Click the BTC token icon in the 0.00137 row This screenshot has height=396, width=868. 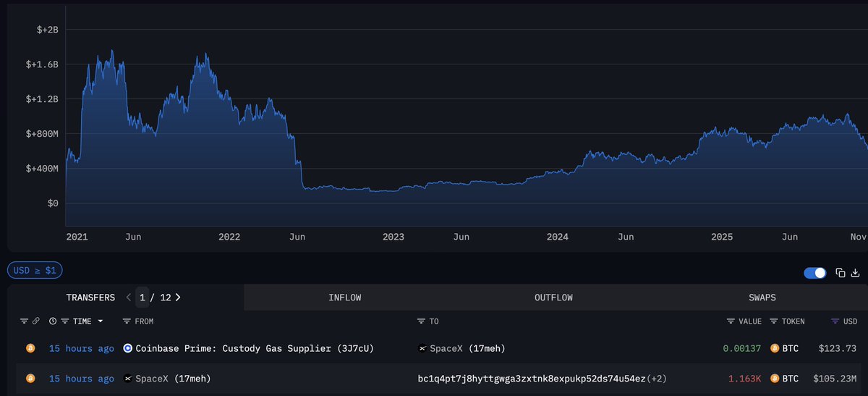(x=775, y=348)
